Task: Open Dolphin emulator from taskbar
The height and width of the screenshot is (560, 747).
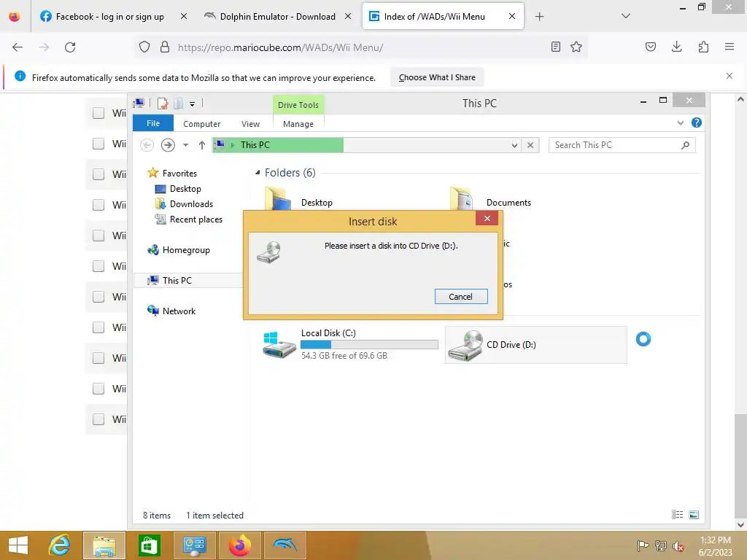Action: (x=285, y=545)
